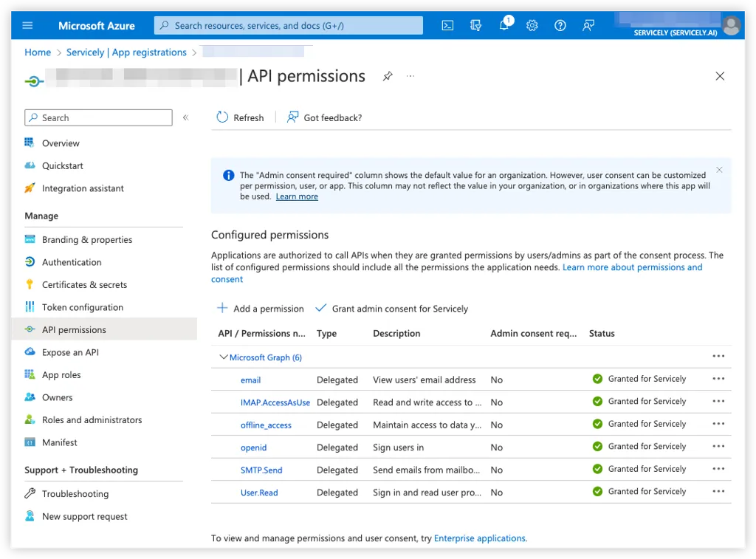Dismiss the admin consent info banner
Screen dimensions: 756x559
click(x=719, y=170)
